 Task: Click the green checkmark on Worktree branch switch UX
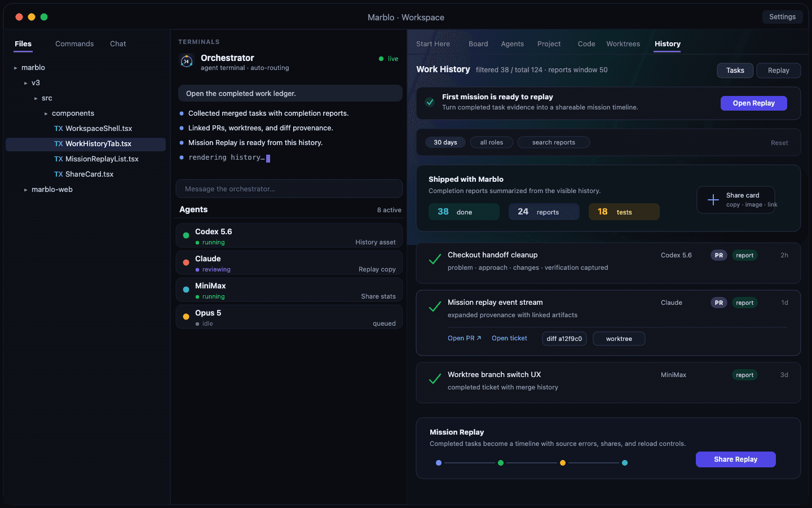[x=435, y=379]
